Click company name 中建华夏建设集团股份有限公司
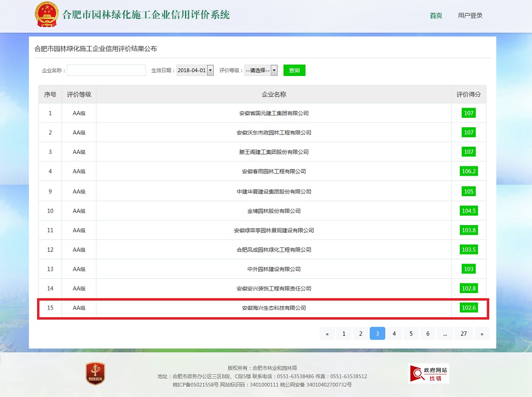 [274, 192]
